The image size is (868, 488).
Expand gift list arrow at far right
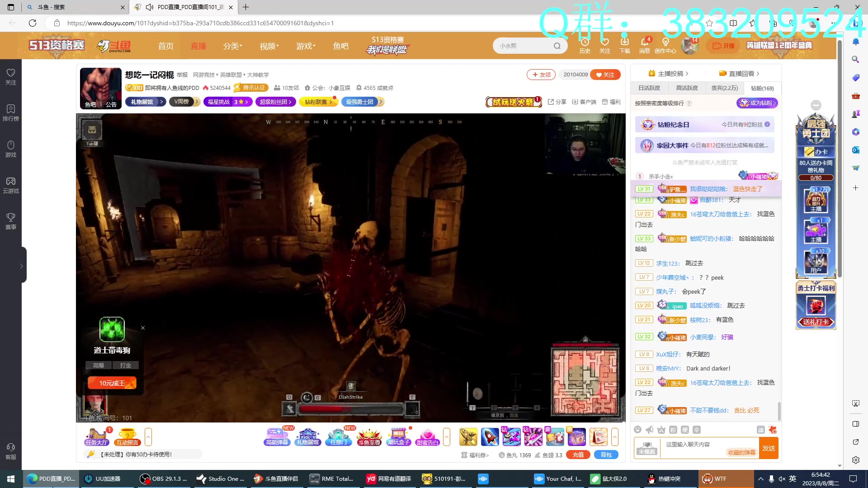(x=614, y=436)
